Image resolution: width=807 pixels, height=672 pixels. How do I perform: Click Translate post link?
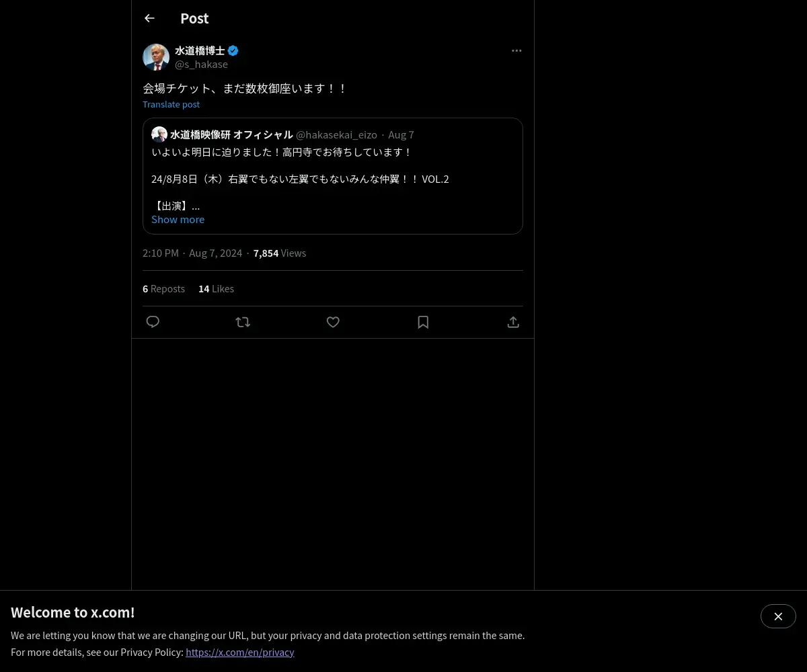click(171, 104)
